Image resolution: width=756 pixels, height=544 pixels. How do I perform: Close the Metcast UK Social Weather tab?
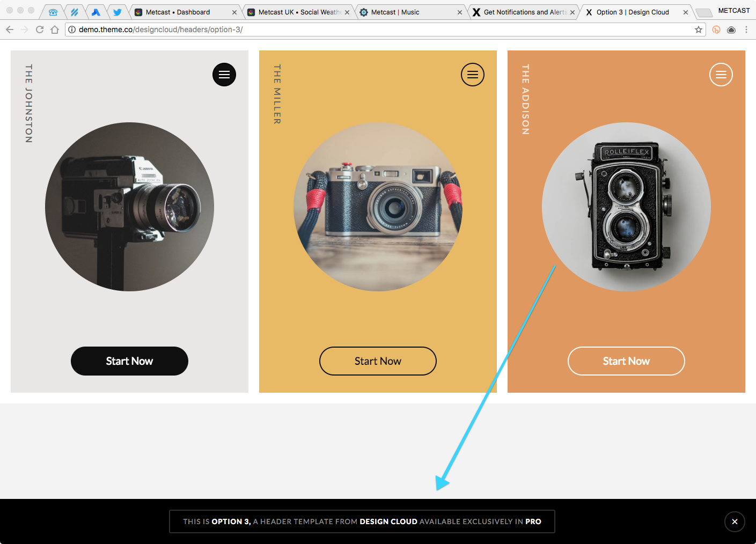click(347, 12)
